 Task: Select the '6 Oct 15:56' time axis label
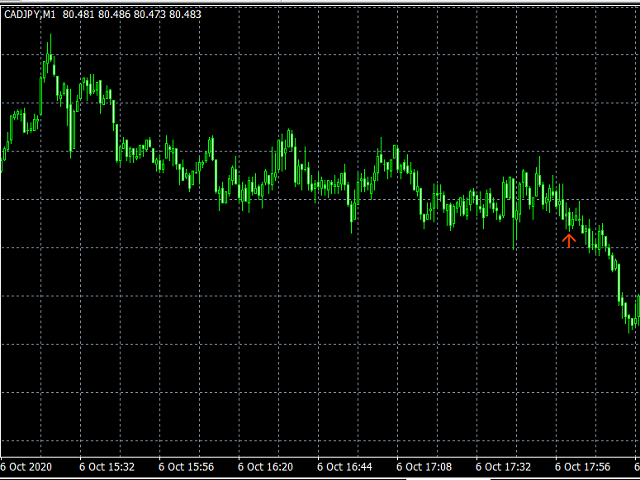point(186,467)
